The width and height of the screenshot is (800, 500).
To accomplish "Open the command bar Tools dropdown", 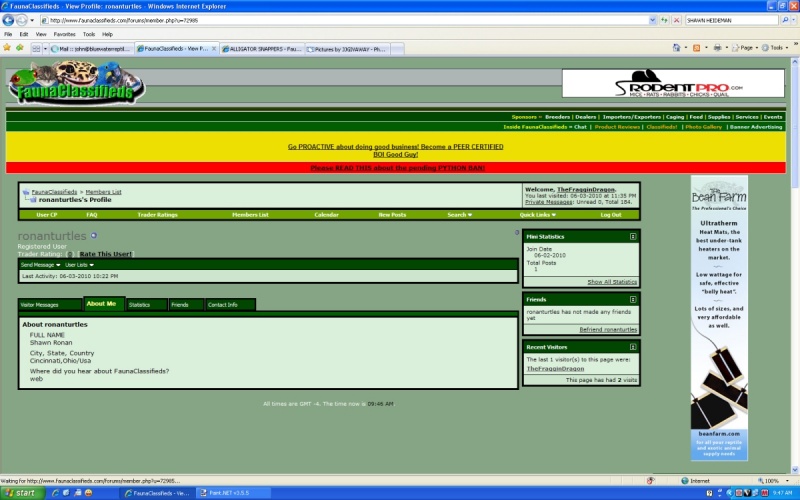I will (775, 47).
